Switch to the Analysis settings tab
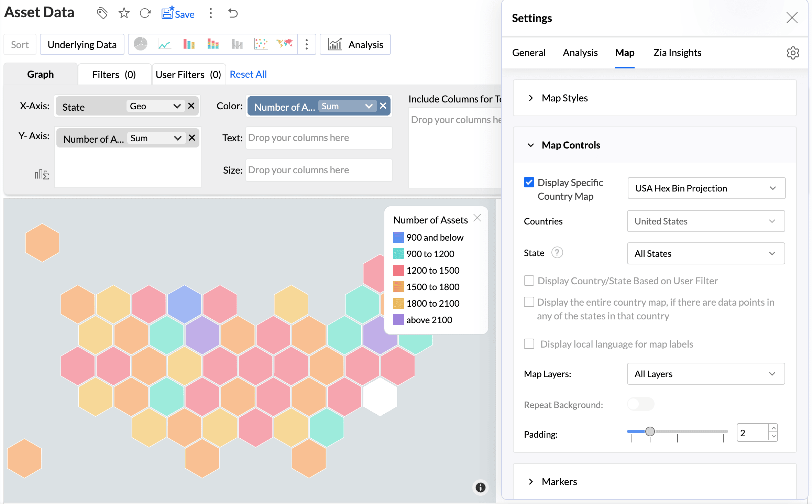812x504 pixels. 580,53
